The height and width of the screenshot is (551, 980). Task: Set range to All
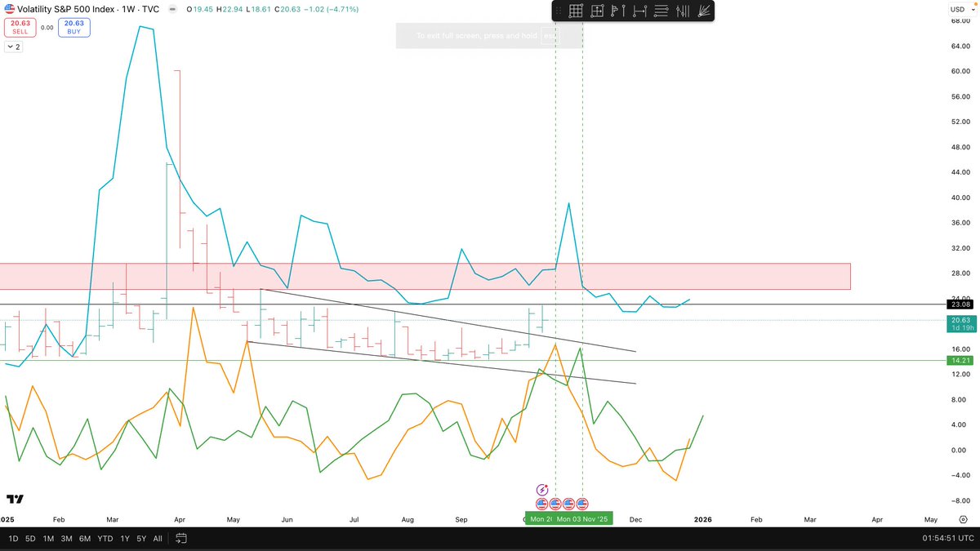point(158,539)
